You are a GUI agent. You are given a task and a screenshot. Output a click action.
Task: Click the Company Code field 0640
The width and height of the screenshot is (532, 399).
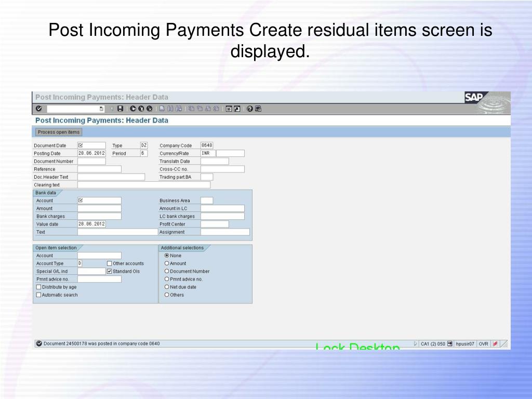207,145
